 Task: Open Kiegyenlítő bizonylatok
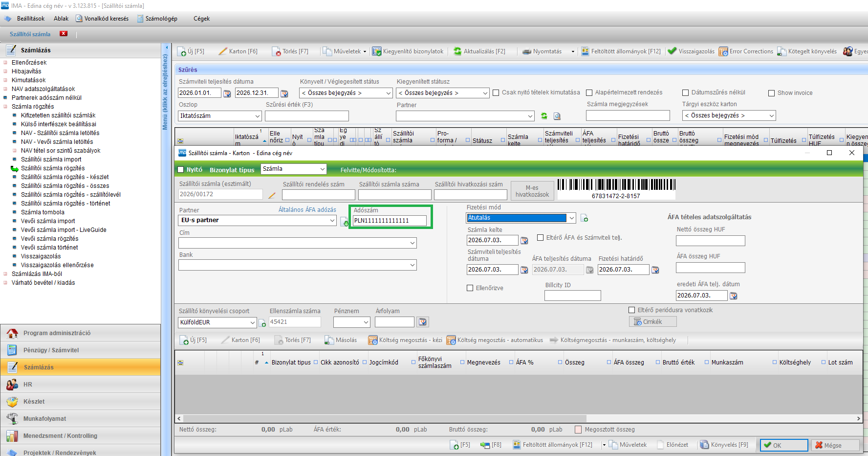[408, 51]
